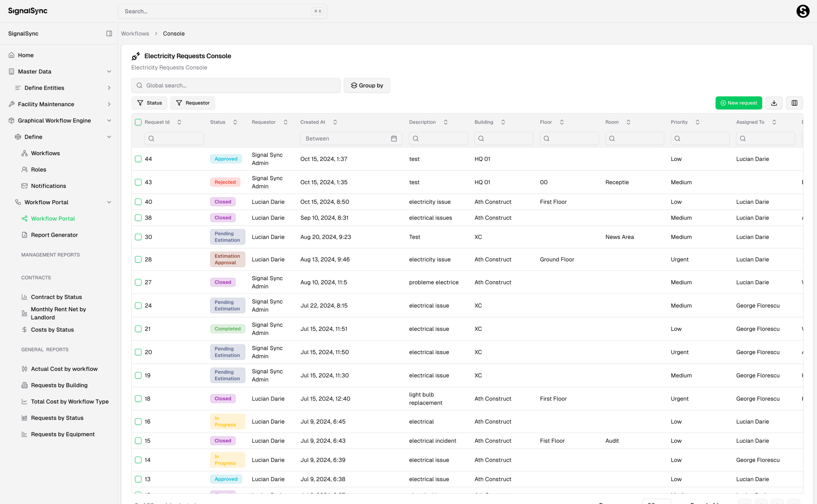Viewport: 817px width, 504px height.
Task: Open calendar picker in Created At filter
Action: pos(394,139)
